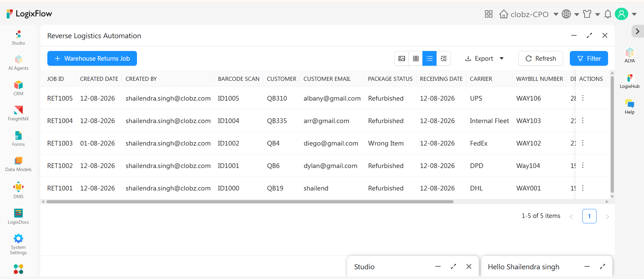The image size is (644, 279).
Task: Open row actions for RET1005
Action: pyautogui.click(x=583, y=98)
